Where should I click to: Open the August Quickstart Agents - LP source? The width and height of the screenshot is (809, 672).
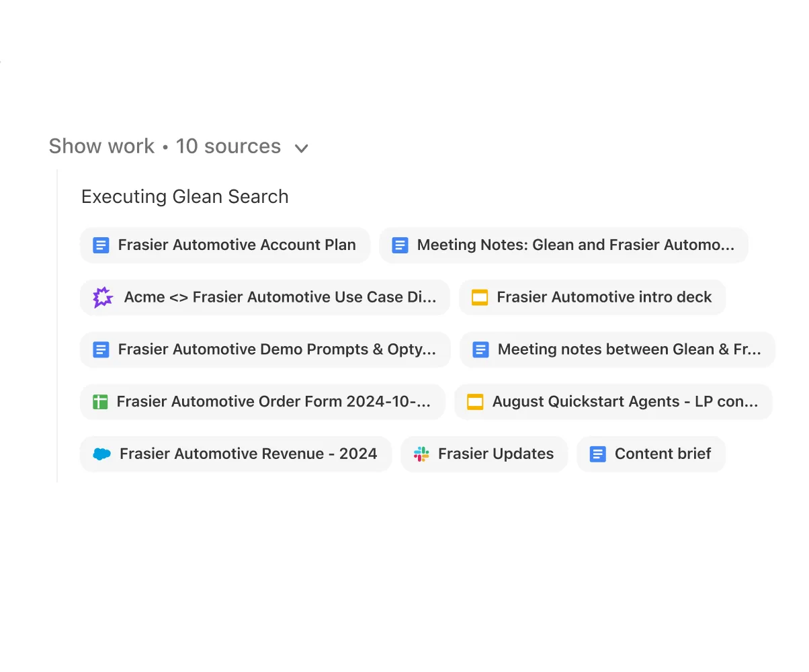click(613, 401)
